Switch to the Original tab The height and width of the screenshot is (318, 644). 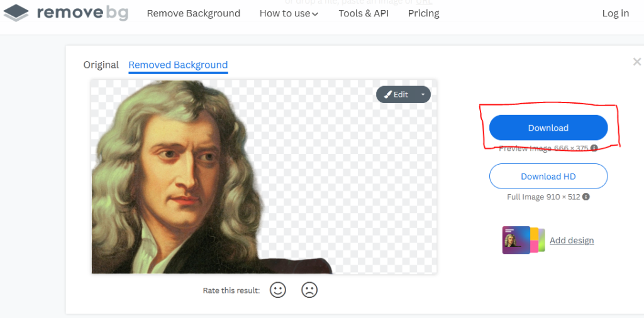tap(101, 65)
